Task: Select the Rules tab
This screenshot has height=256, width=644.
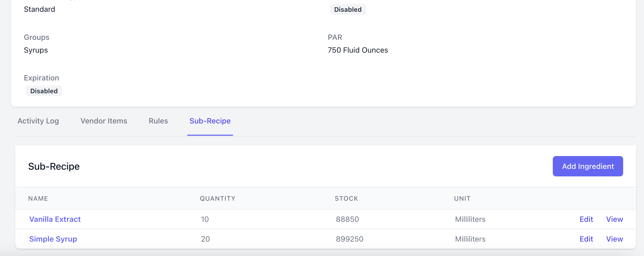Action: (x=158, y=121)
